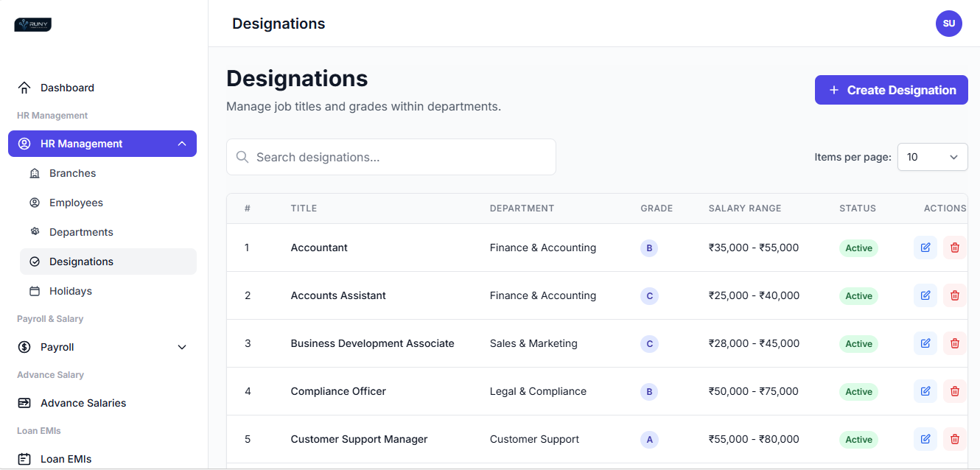Click the ₹28,000 - ₹45,000 salary range
Screen dimensions: 980x470
(x=754, y=343)
